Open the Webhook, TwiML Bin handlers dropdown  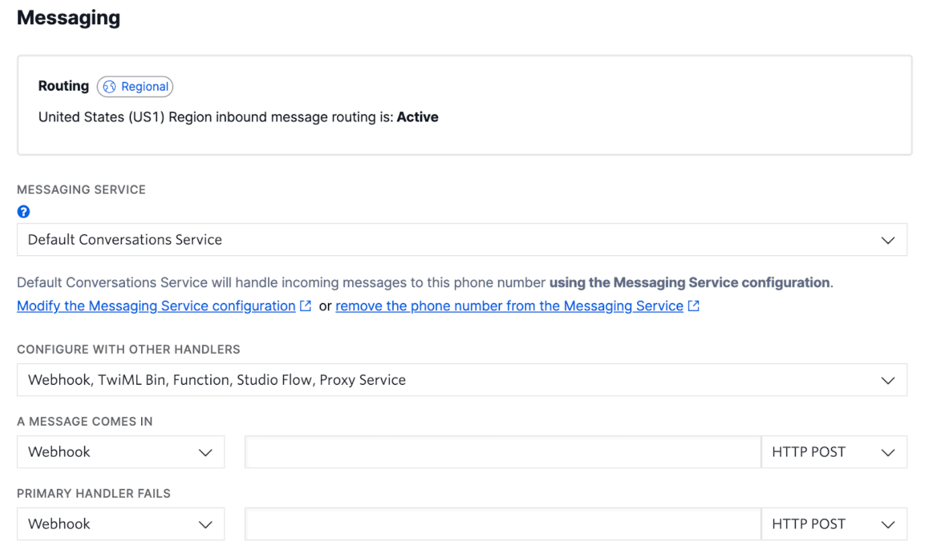pos(464,379)
